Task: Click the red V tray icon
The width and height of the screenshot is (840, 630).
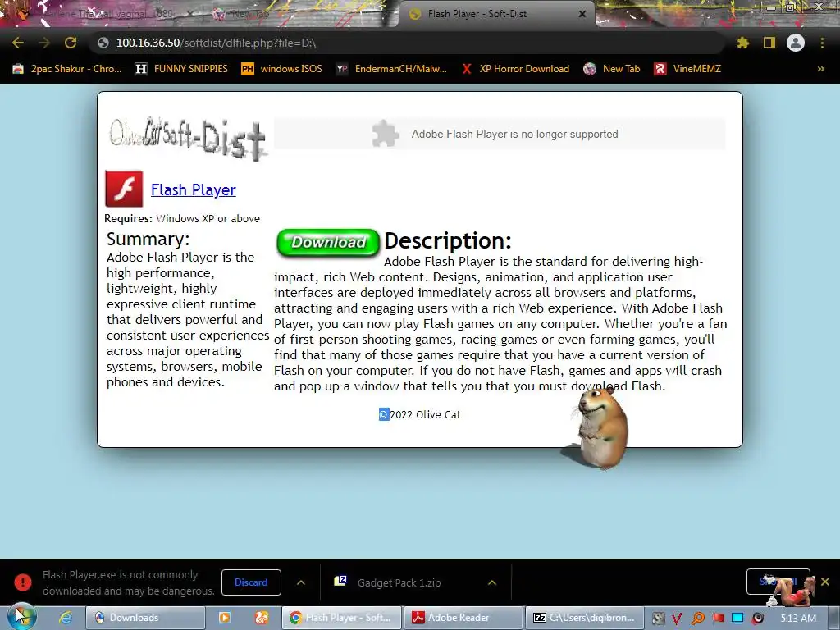Action: [677, 619]
